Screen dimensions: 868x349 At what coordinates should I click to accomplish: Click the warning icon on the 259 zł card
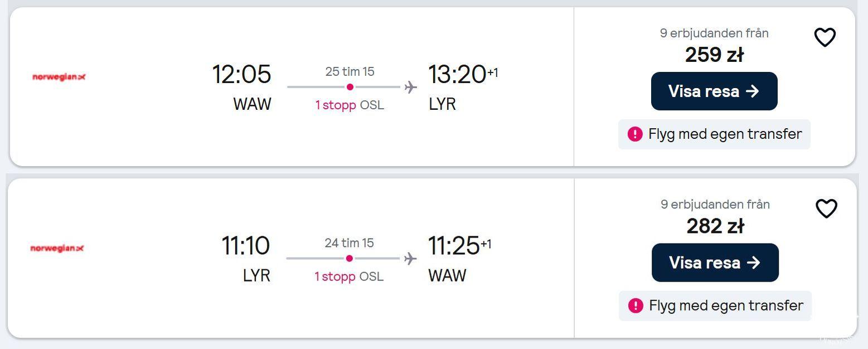click(635, 134)
